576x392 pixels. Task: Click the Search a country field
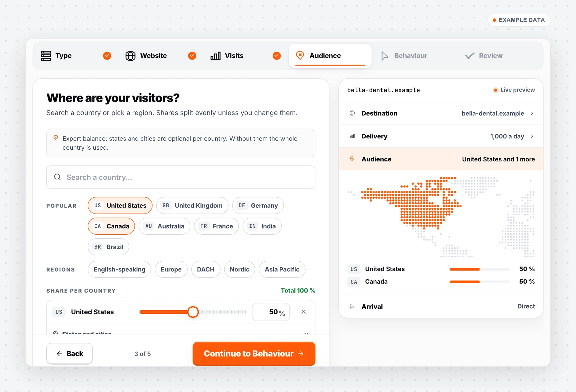click(181, 177)
